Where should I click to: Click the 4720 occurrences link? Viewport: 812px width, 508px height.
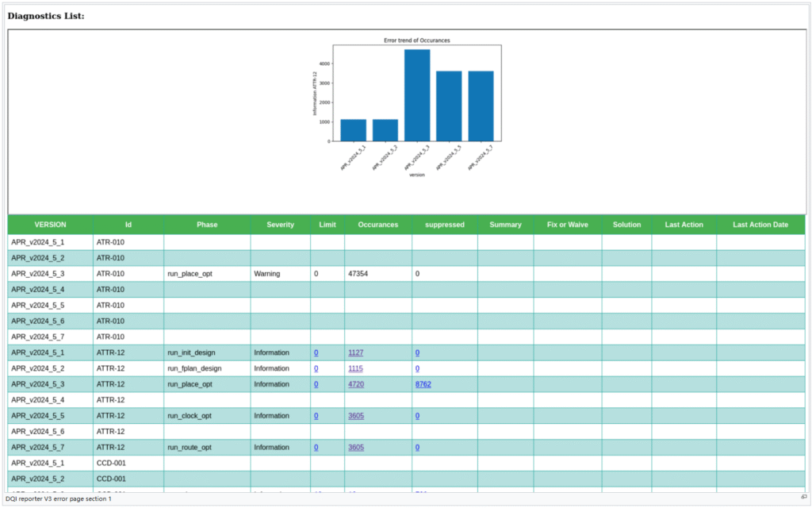click(x=355, y=384)
